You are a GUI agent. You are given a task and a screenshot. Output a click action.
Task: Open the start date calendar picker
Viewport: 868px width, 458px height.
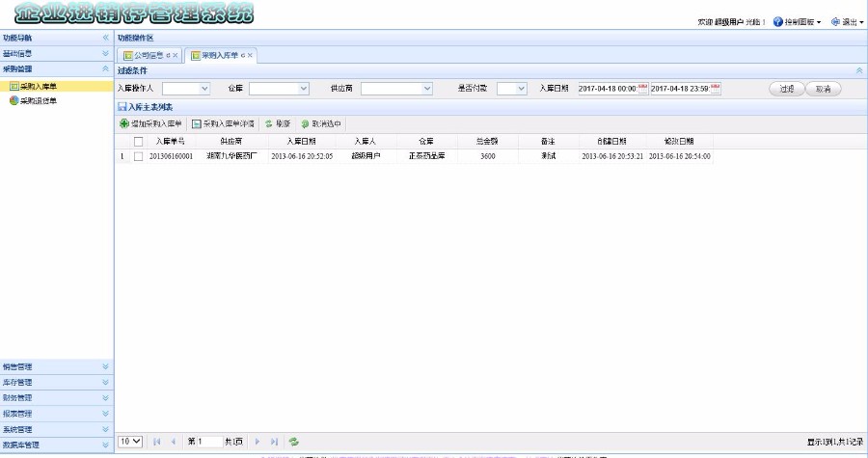(x=642, y=89)
